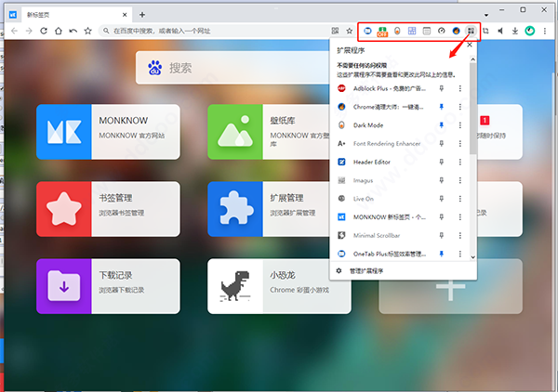The width and height of the screenshot is (558, 392).
Task: Pin the Adblock Plus extension
Action: (x=441, y=88)
